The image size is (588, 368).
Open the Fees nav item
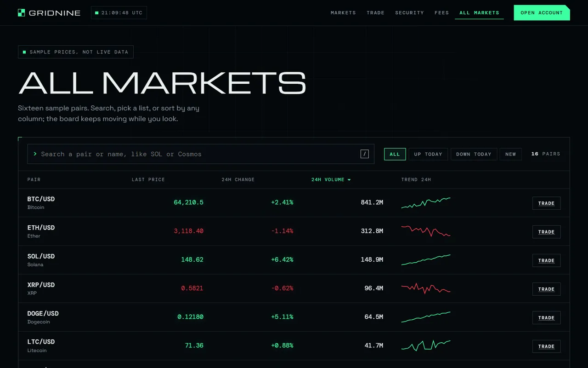coord(441,13)
